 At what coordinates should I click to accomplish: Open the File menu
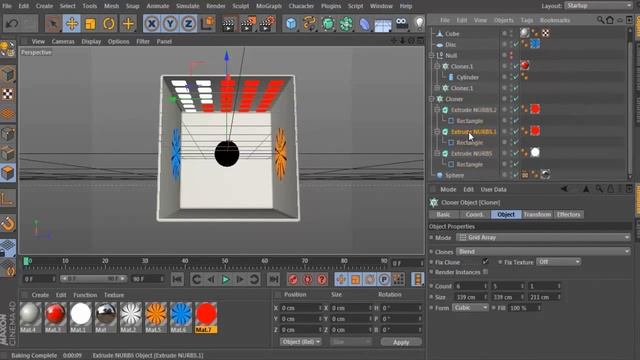click(7, 6)
